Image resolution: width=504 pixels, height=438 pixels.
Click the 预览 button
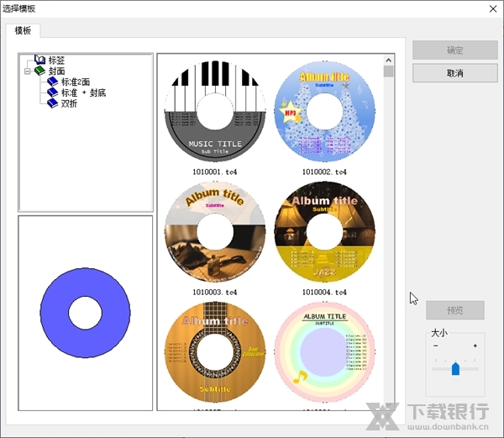454,310
